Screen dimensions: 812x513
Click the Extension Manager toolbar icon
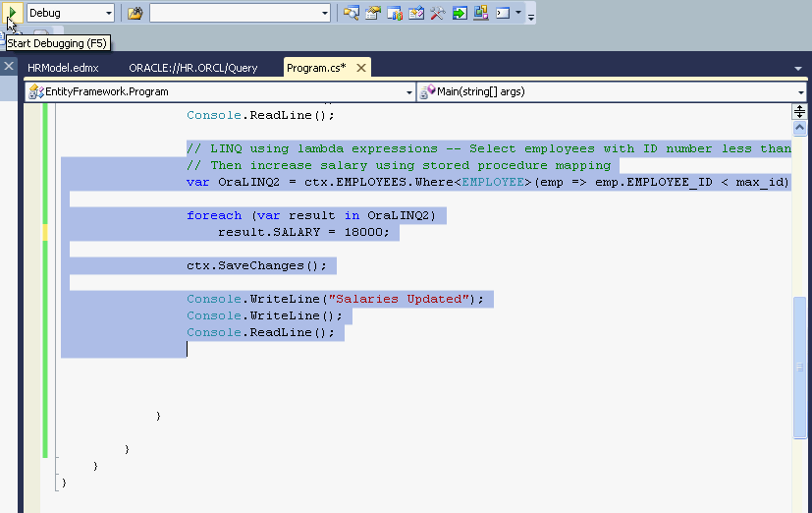click(x=480, y=13)
